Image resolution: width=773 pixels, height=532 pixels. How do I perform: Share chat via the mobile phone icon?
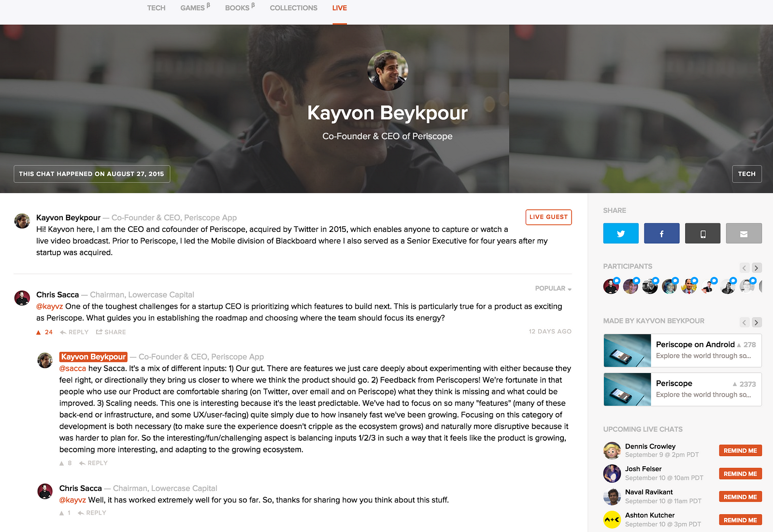click(x=703, y=233)
